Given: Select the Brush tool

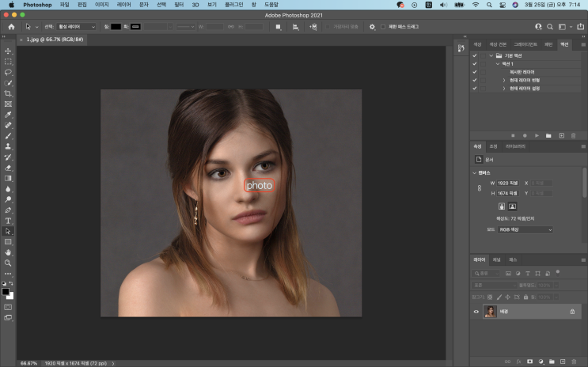Looking at the screenshot, I should tap(8, 136).
